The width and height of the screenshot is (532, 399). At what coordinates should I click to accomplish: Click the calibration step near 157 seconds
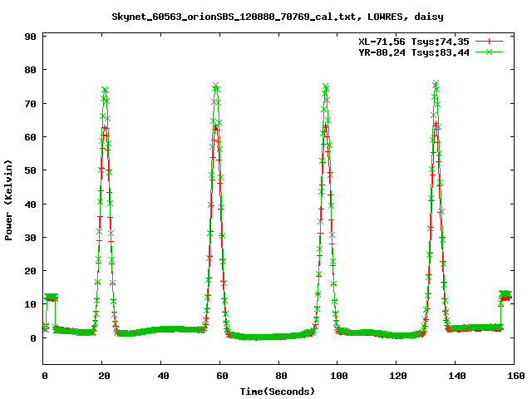pos(505,294)
